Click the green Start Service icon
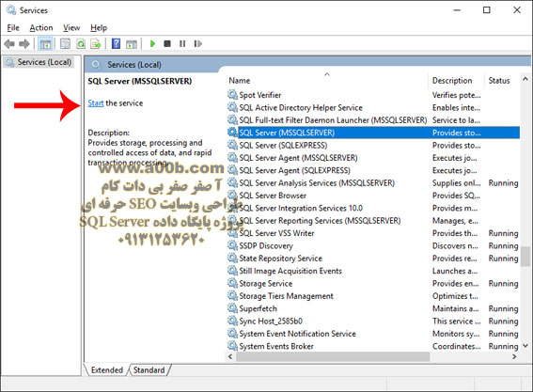The width and height of the screenshot is (533, 392). pyautogui.click(x=152, y=44)
